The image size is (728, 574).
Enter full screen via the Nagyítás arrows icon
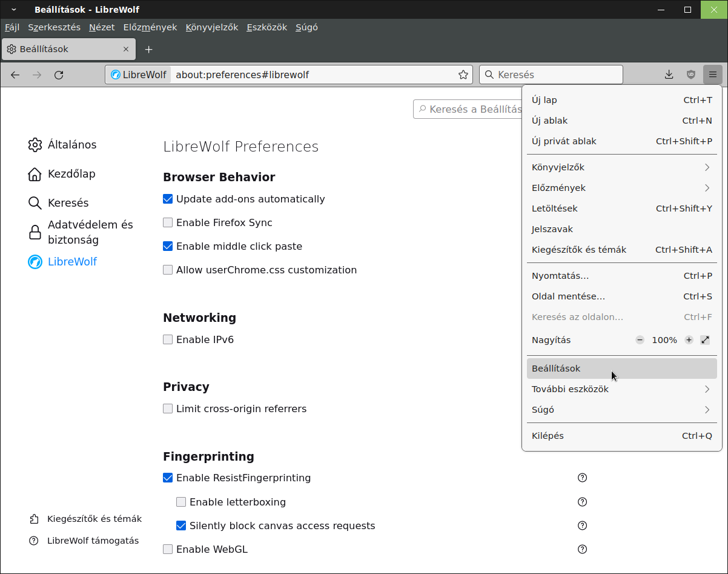pos(705,340)
